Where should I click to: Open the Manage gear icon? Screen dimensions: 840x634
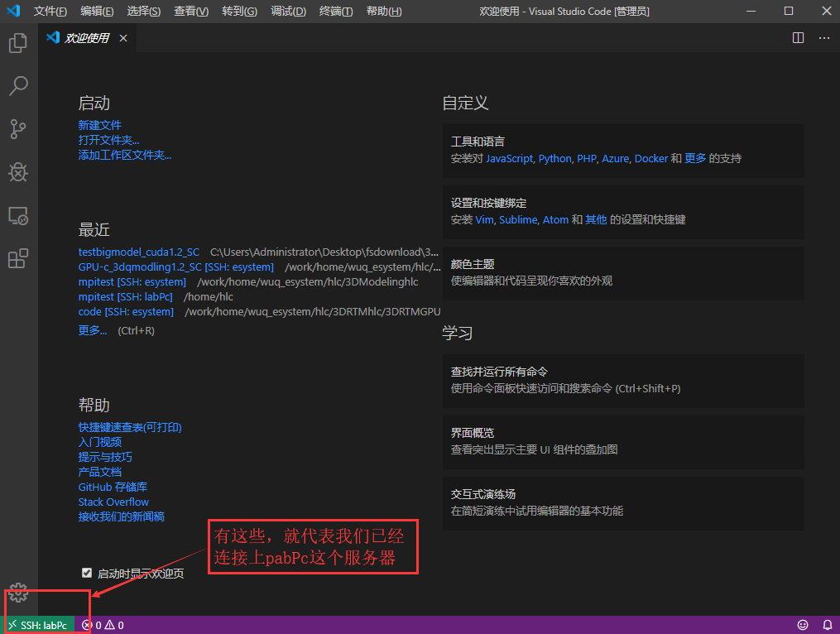coord(18,593)
